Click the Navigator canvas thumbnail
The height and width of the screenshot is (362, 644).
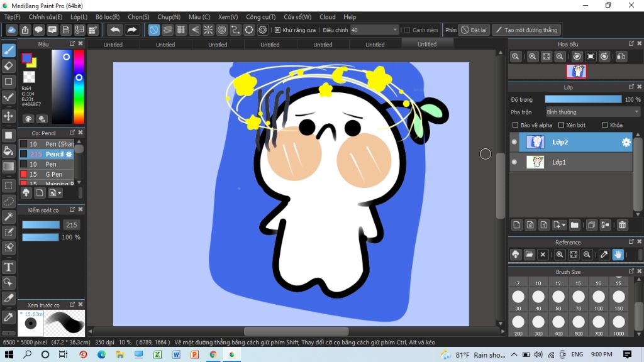click(x=577, y=72)
